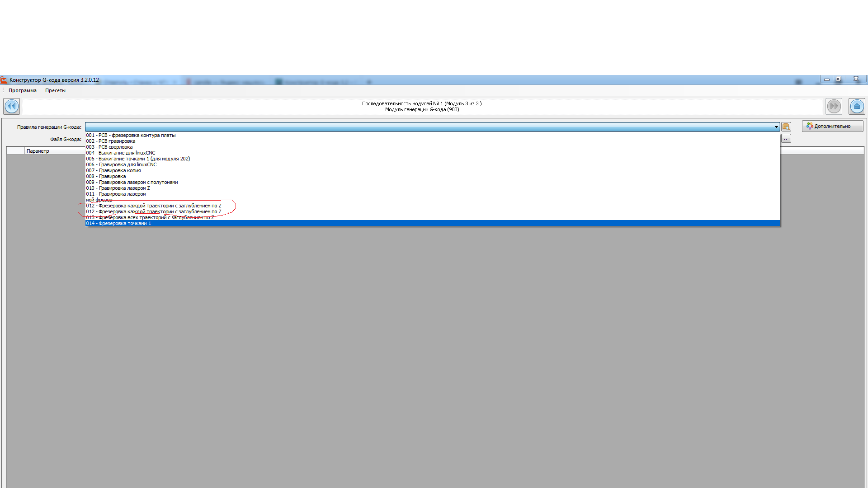Screen dimensions: 868x488
Task: Click the module sequence info text field
Action: tap(421, 107)
